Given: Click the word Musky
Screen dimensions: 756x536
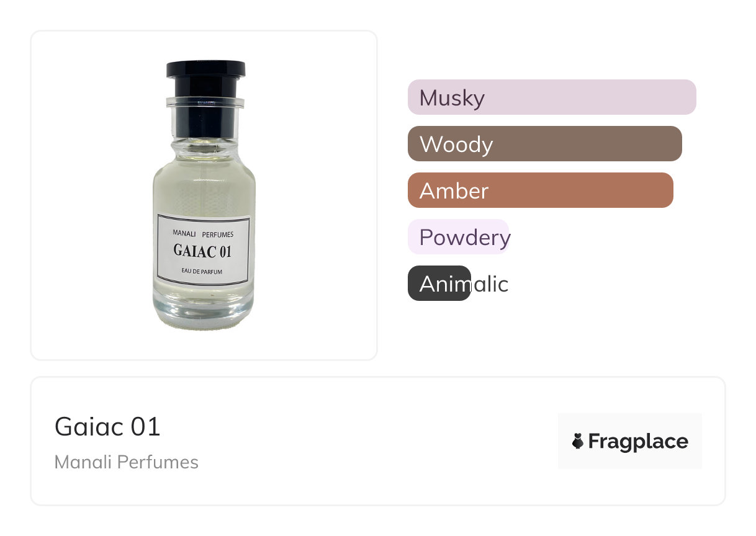Looking at the screenshot, I should [452, 98].
